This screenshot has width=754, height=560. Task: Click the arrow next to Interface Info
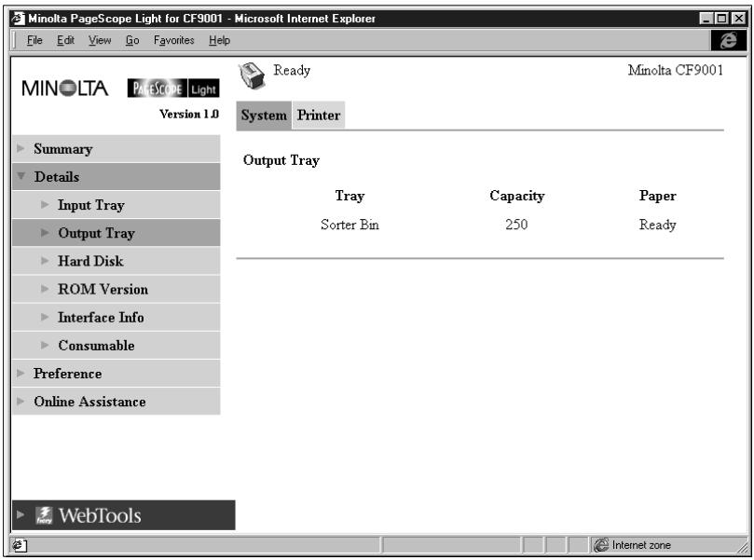click(45, 317)
